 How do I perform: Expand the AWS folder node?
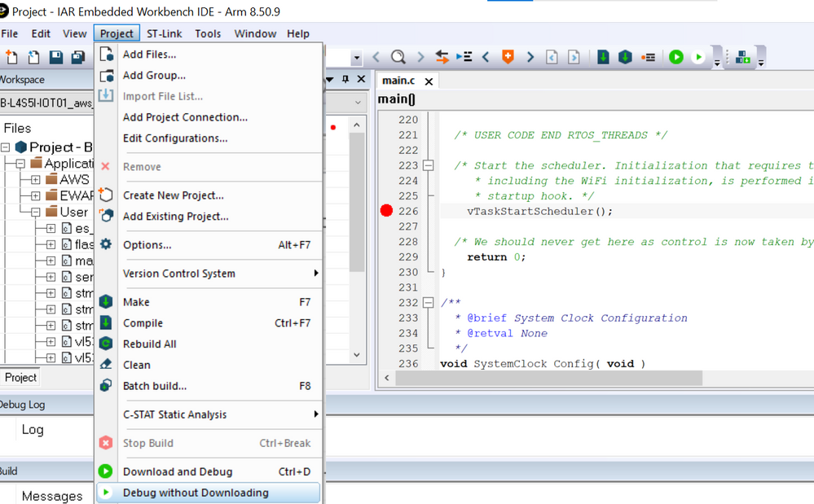35,180
